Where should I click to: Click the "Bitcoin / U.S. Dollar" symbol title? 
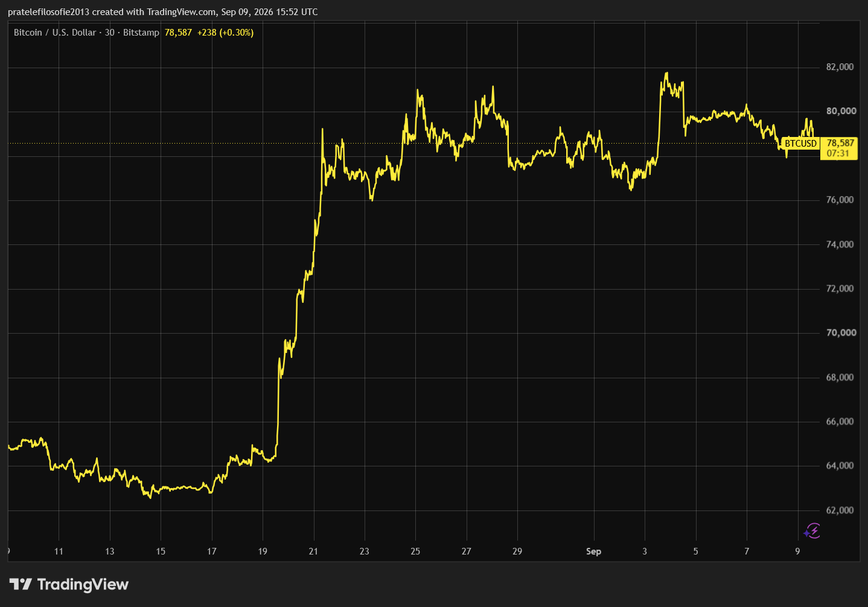click(x=55, y=33)
